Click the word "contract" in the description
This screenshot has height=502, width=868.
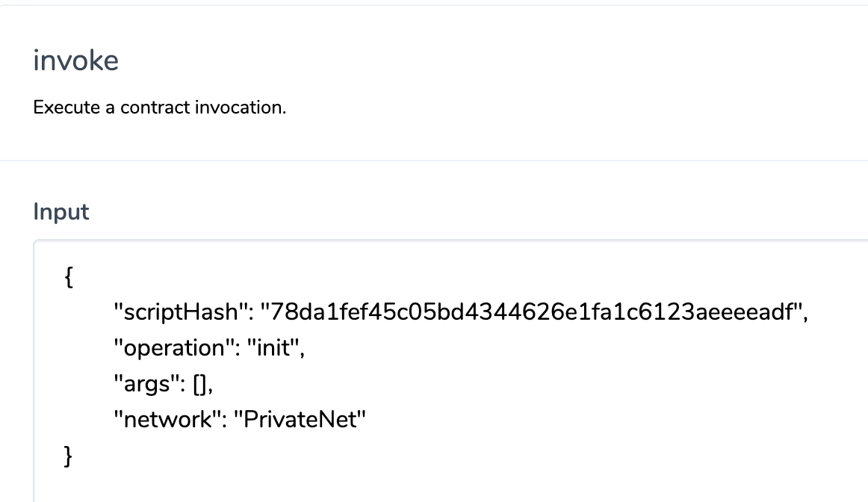coord(155,108)
